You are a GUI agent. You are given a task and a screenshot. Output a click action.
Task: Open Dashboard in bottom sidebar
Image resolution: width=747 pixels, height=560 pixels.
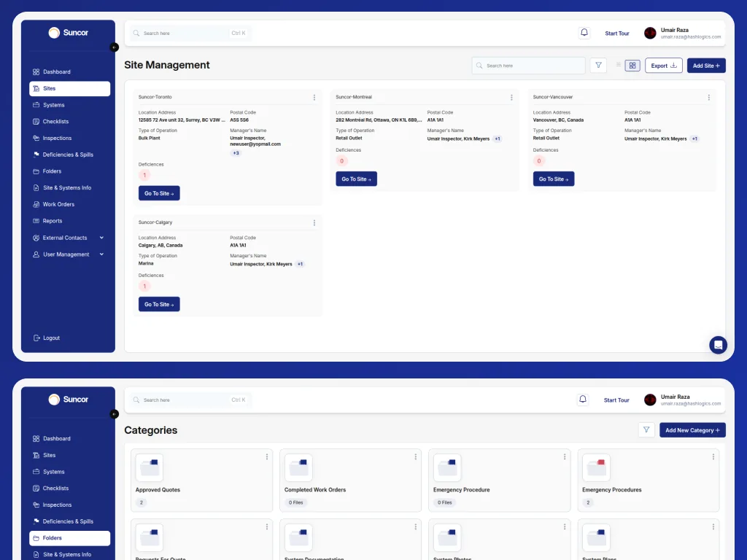(69, 438)
